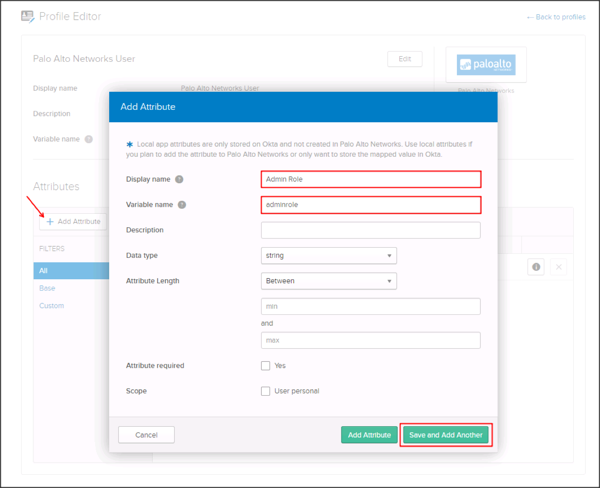Image resolution: width=600 pixels, height=488 pixels.
Task: Select the Base filter
Action: tap(47, 288)
